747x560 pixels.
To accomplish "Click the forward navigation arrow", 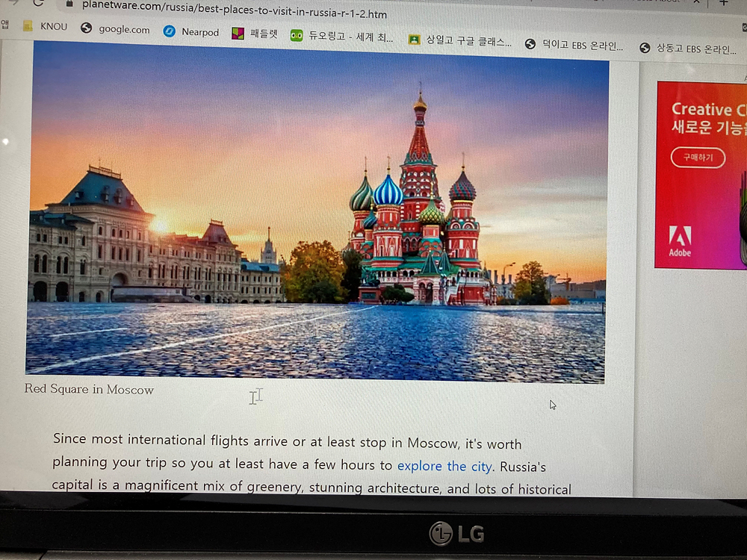I will (13, 2).
